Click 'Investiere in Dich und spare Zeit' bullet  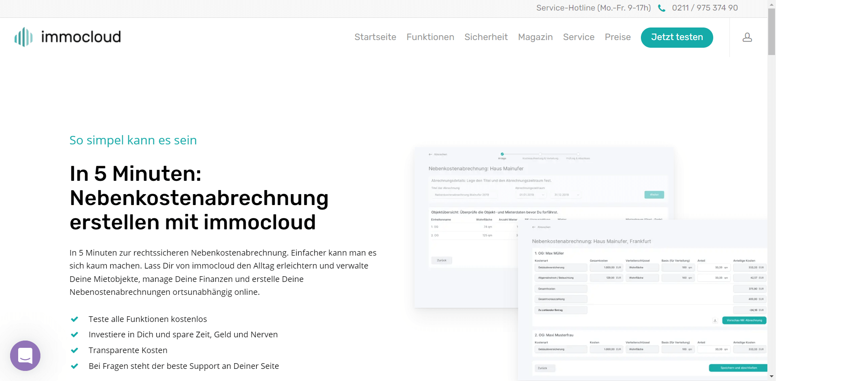pyautogui.click(x=183, y=335)
